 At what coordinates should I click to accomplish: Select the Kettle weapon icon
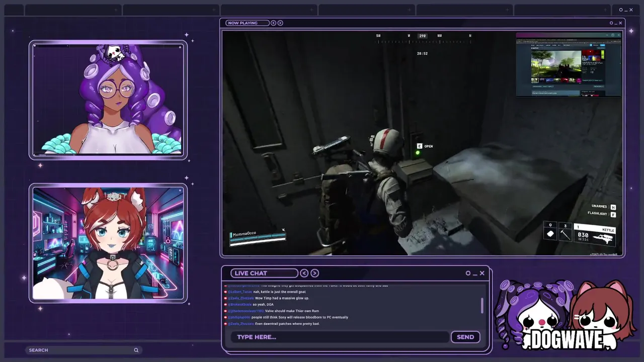coord(603,238)
